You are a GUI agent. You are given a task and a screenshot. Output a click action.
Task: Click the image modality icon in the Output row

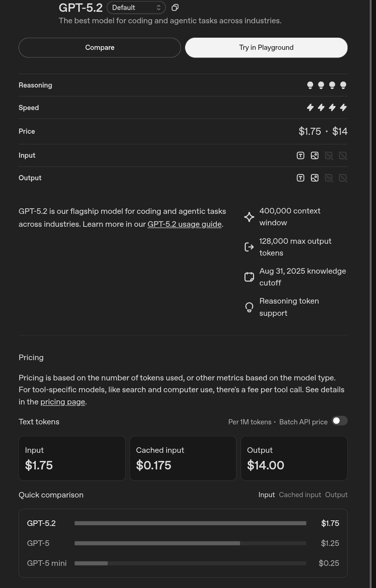pyautogui.click(x=315, y=178)
